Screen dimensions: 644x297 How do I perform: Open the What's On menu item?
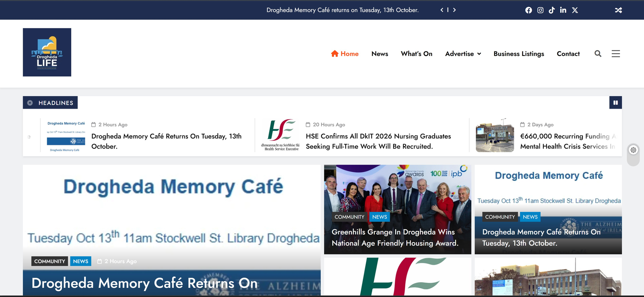click(x=417, y=54)
